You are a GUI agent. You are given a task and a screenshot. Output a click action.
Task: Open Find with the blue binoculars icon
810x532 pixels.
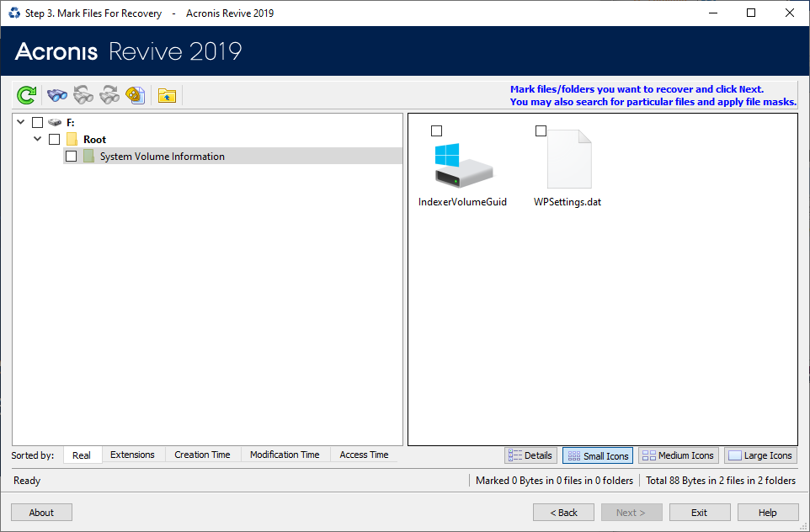(x=56, y=95)
